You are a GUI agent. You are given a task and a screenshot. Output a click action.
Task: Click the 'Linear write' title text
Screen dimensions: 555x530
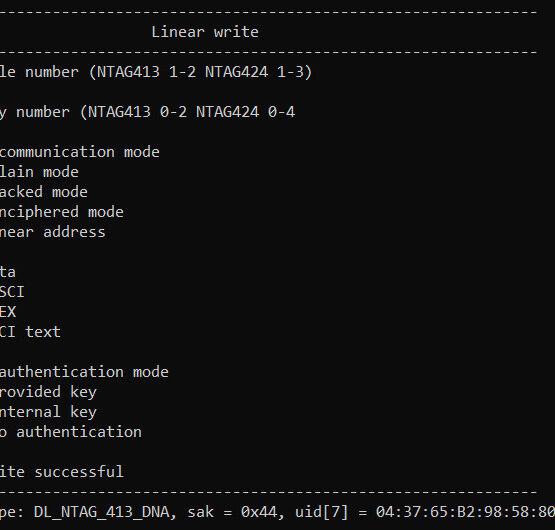(x=205, y=32)
